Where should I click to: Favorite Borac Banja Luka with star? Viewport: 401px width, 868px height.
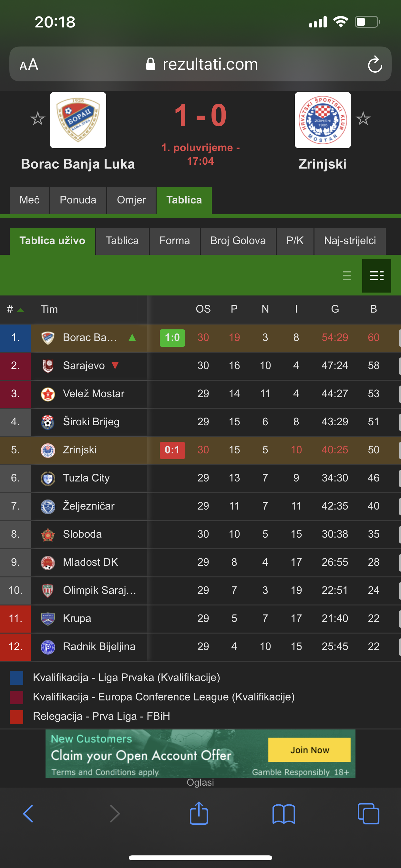[37, 119]
